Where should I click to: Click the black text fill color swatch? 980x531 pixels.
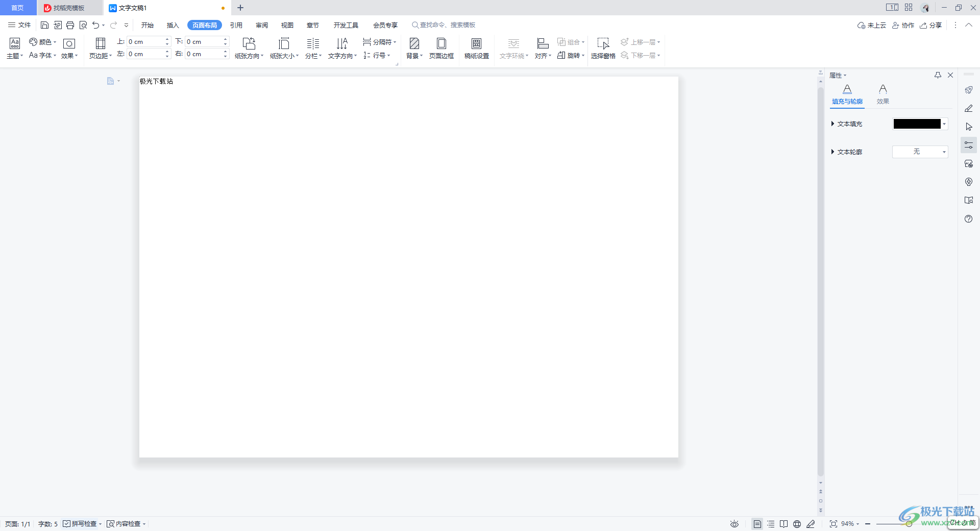[x=917, y=124]
